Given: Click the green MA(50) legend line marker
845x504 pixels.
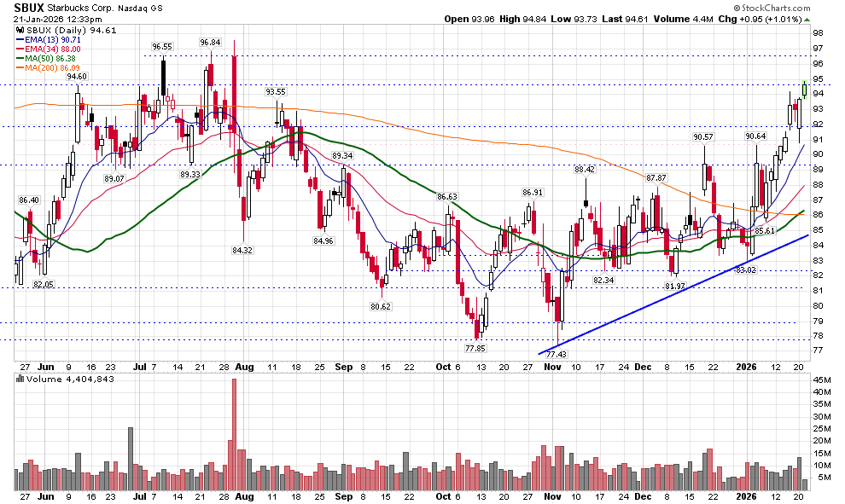Looking at the screenshot, I should point(22,60).
